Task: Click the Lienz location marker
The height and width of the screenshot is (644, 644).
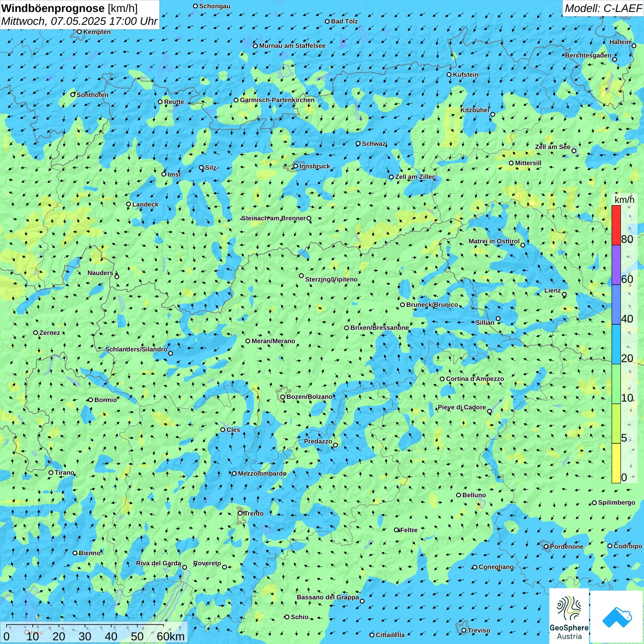Action: click(564, 294)
